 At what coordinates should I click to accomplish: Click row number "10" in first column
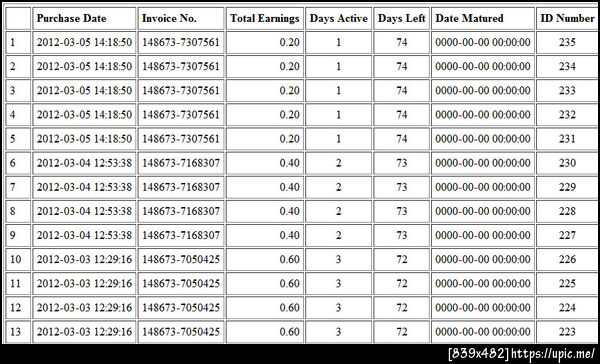click(x=18, y=260)
